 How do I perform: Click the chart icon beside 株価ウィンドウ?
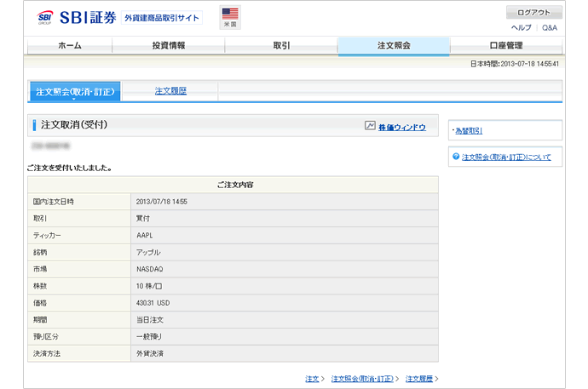tap(370, 125)
